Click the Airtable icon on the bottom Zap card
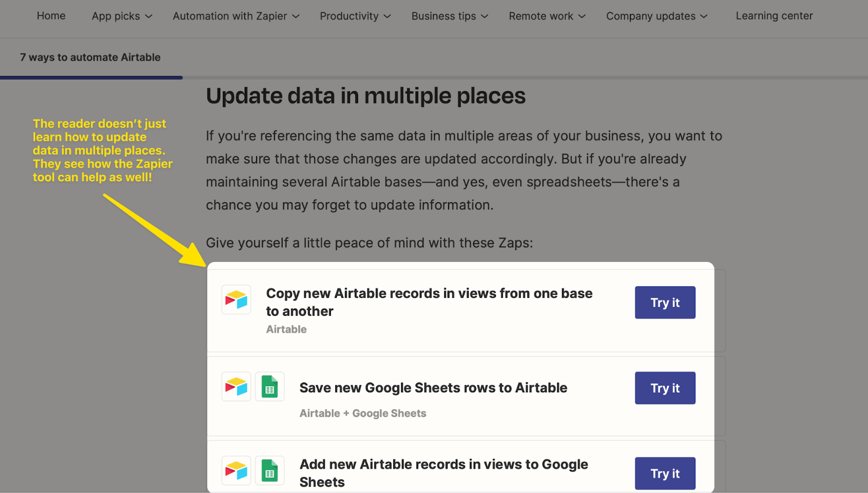 [x=236, y=470]
